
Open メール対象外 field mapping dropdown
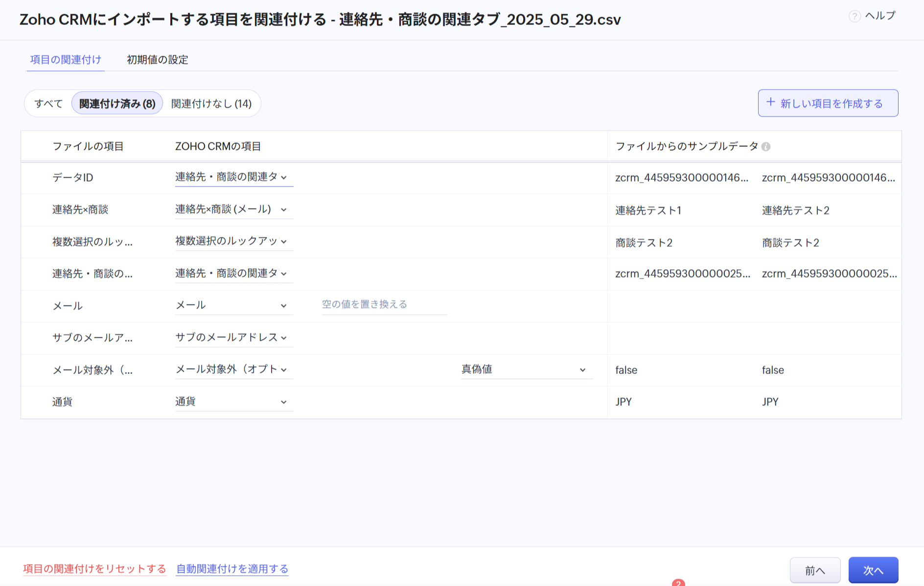coord(231,370)
